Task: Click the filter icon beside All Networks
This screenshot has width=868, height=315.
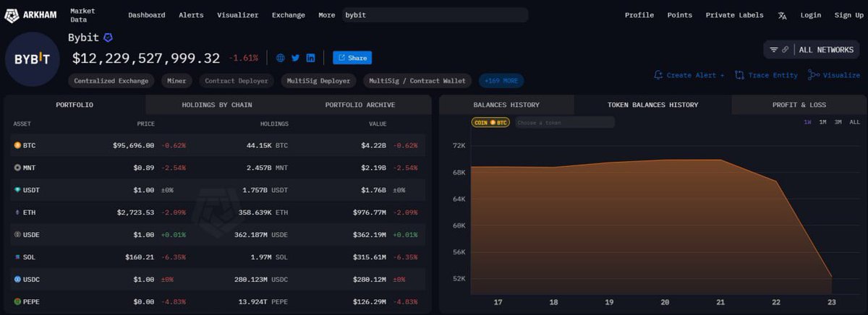Action: pos(773,50)
